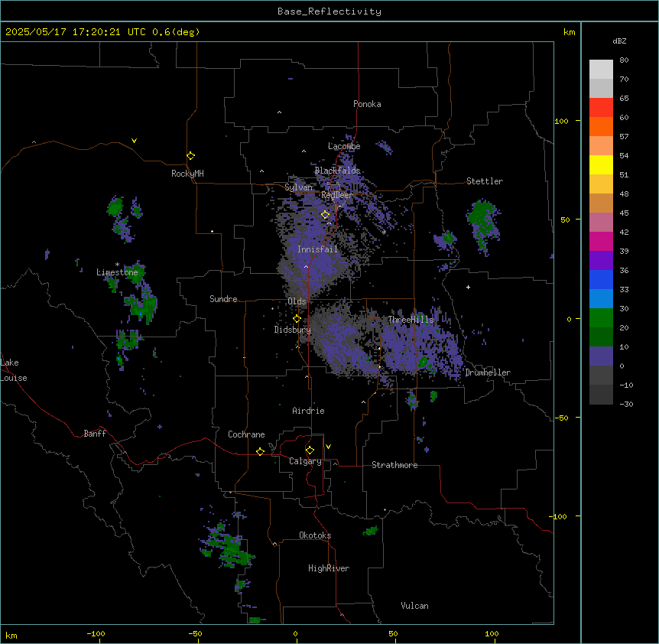Click the Calgary label text
This screenshot has width=659, height=644.
pos(305,461)
